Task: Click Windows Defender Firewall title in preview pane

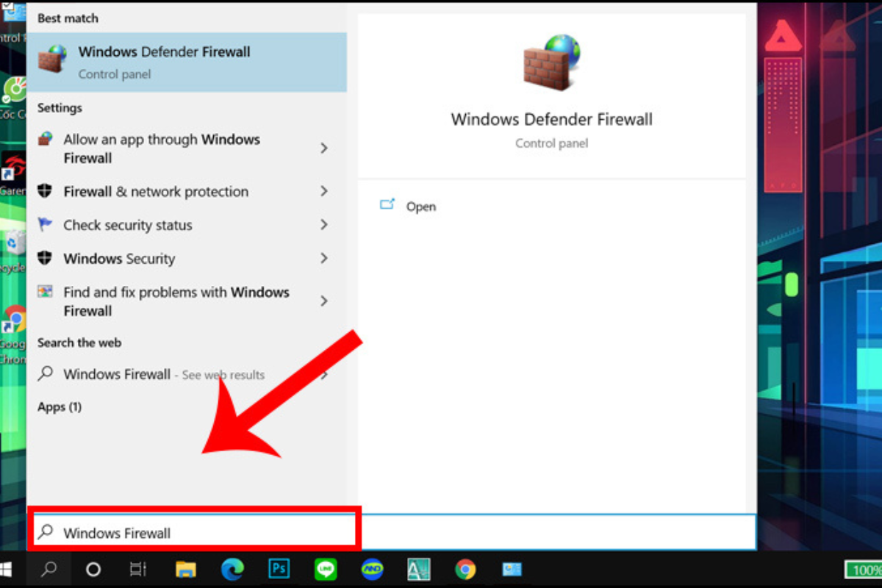Action: tap(551, 119)
